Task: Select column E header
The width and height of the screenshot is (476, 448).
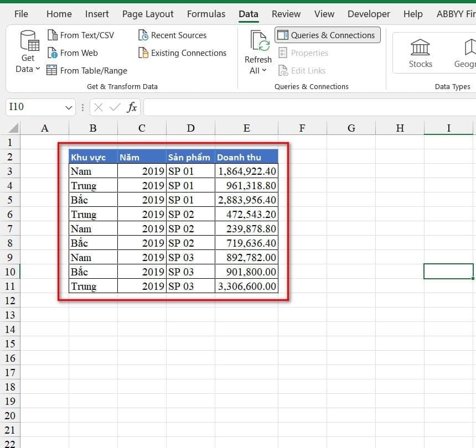Action: click(x=246, y=128)
